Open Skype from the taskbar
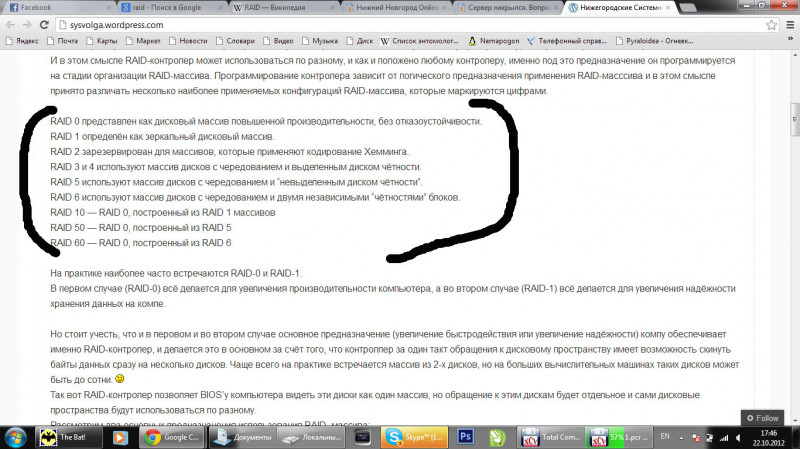800x449 pixels. pyautogui.click(x=420, y=436)
